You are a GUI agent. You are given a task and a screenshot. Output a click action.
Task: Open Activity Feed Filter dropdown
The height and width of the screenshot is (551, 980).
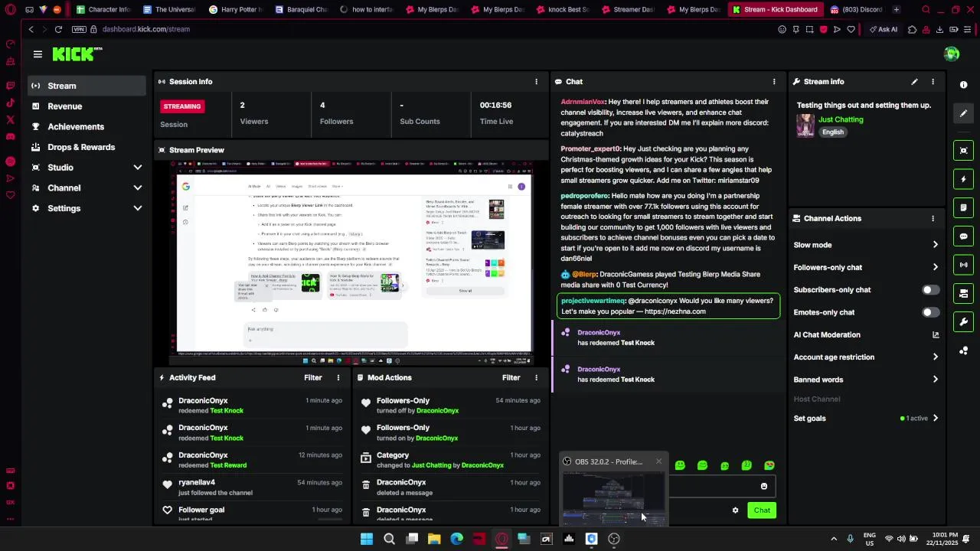pos(312,377)
